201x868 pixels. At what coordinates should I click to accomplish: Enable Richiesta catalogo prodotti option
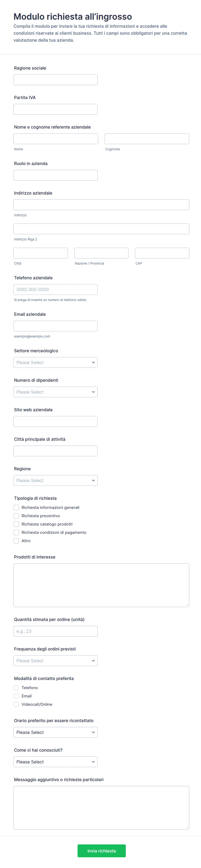point(16,524)
